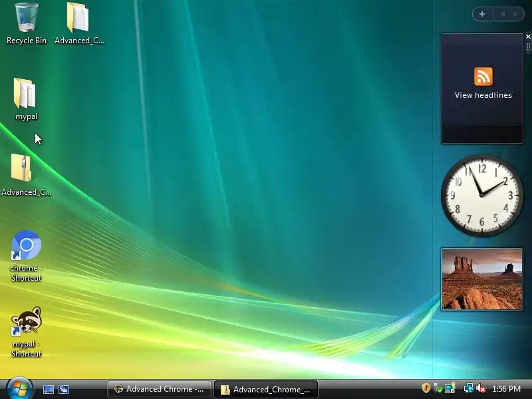Click the orange RSS feed icon
The height and width of the screenshot is (399, 532).
483,76
